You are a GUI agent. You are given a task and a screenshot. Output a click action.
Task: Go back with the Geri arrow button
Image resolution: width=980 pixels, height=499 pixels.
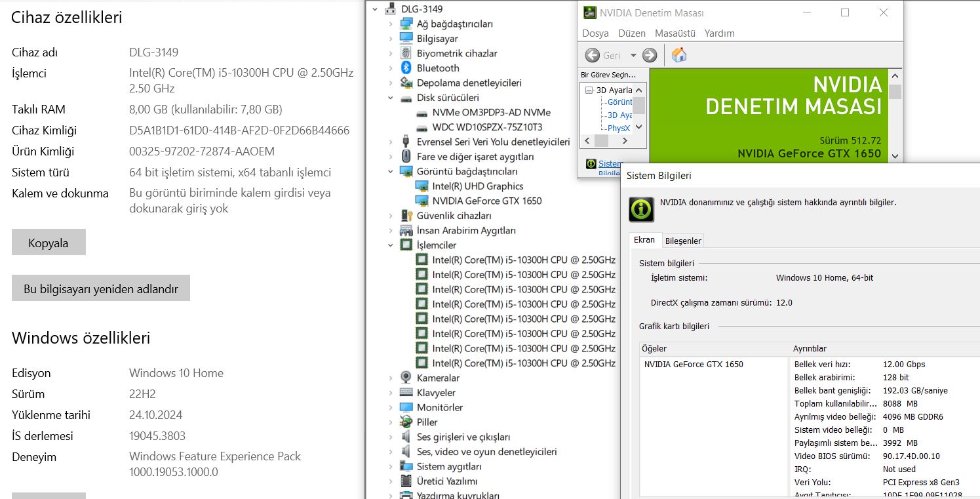593,55
